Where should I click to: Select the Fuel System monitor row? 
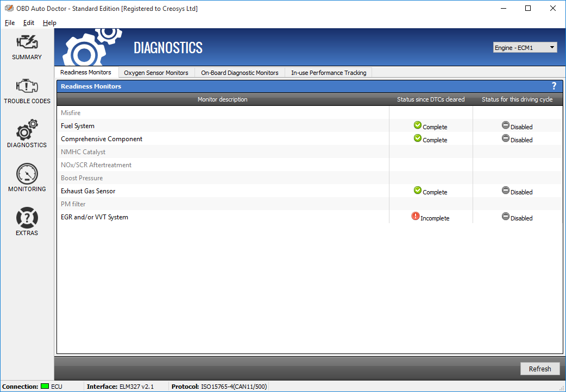pos(310,125)
